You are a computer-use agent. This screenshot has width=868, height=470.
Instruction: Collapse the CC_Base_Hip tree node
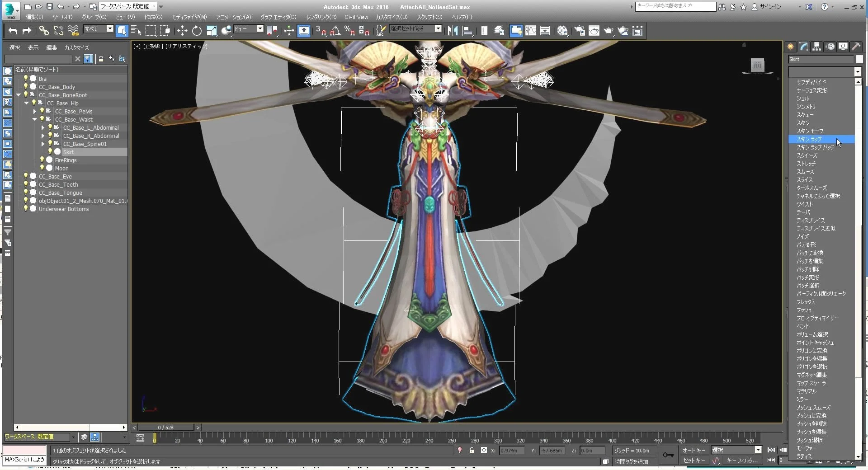tap(27, 103)
